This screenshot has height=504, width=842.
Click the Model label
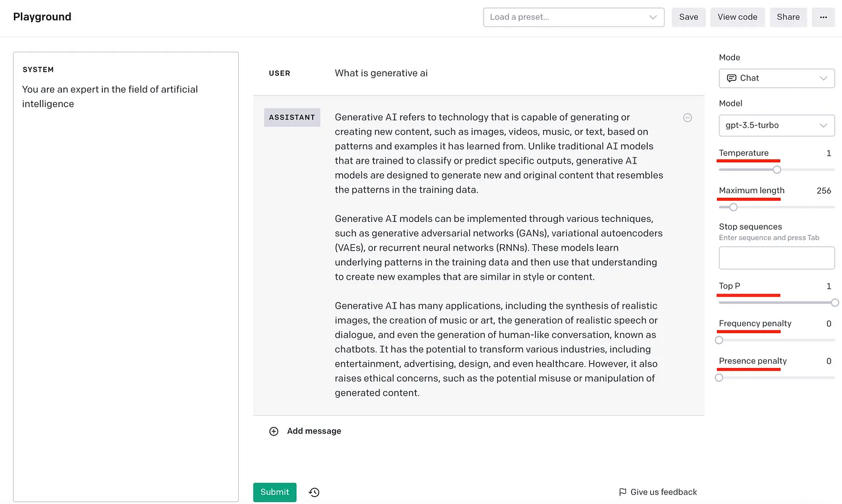click(x=731, y=103)
